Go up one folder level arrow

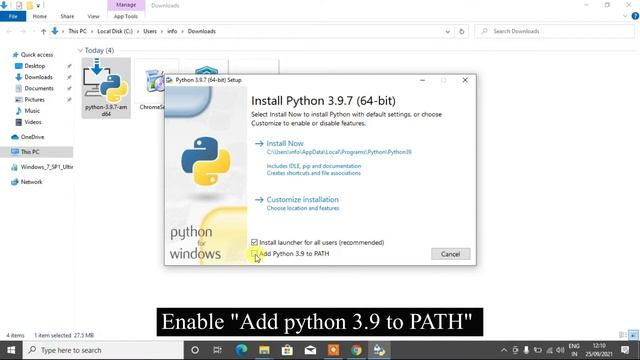click(43, 31)
